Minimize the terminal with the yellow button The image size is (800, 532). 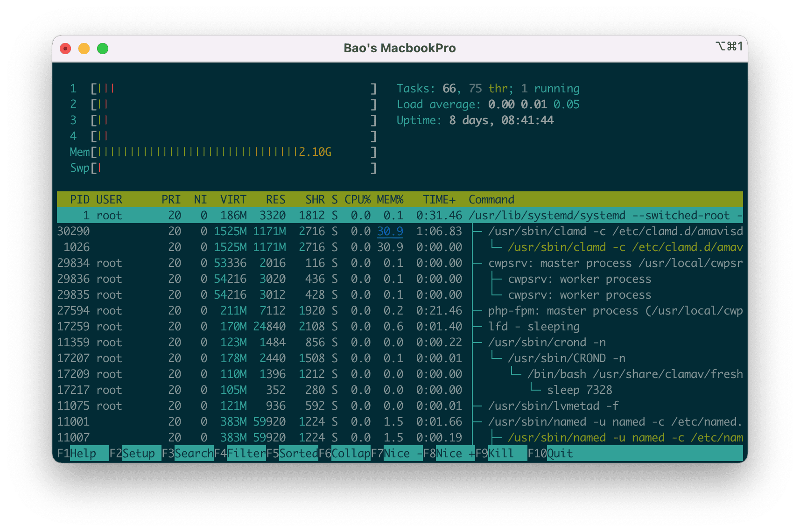tap(84, 49)
